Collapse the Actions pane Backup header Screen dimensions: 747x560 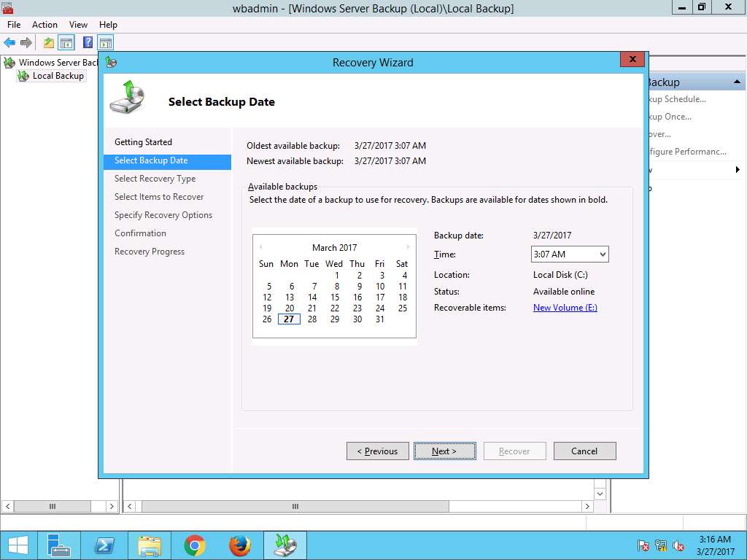[737, 82]
